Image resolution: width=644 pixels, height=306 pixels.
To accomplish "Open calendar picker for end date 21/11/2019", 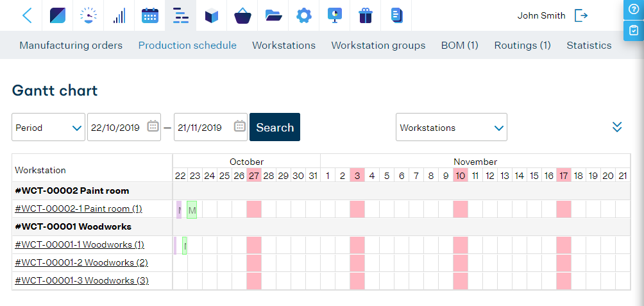I will [239, 126].
